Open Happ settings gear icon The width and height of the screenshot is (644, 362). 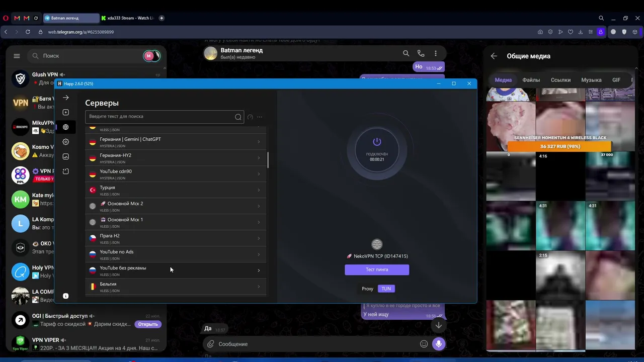65,142
